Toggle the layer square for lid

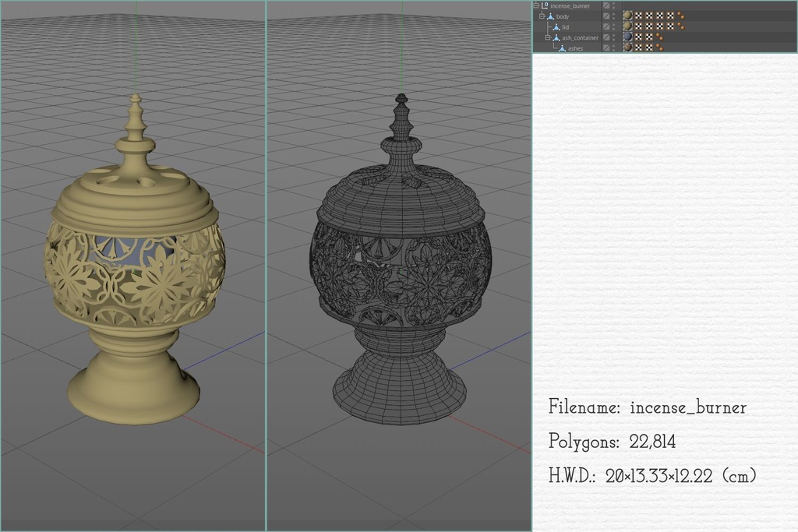pyautogui.click(x=606, y=27)
